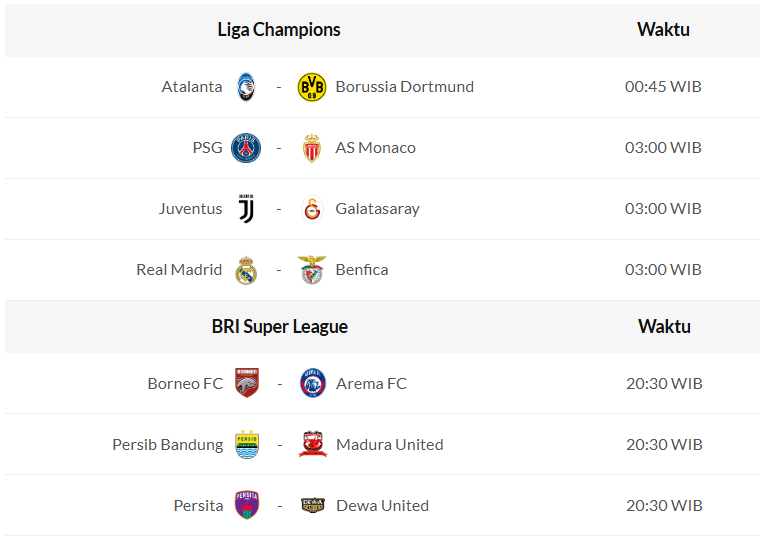The image size is (760, 549).
Task: Click the Arema FC crest
Action: [x=313, y=383]
